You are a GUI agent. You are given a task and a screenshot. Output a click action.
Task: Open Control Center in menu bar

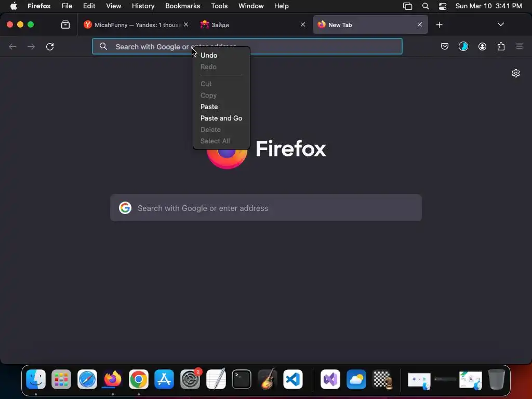443,6
